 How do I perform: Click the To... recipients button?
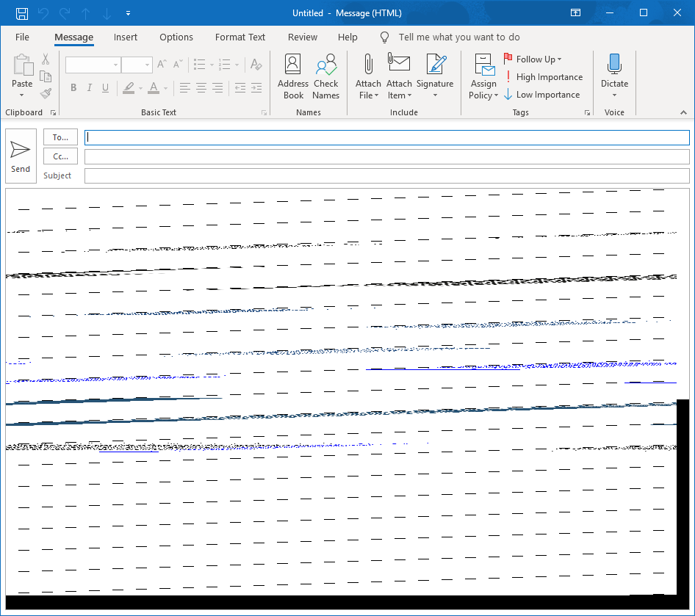(60, 137)
